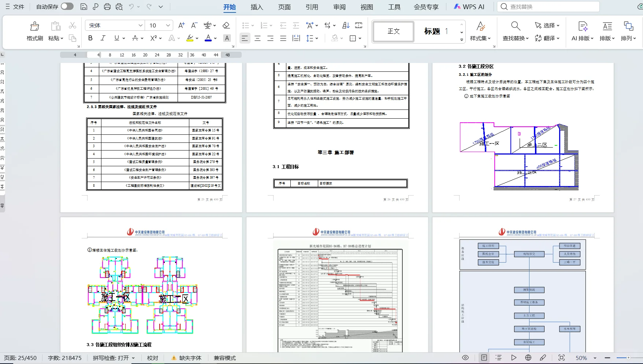Apply superscript formatting
This screenshot has width=643, height=364.
(x=153, y=38)
